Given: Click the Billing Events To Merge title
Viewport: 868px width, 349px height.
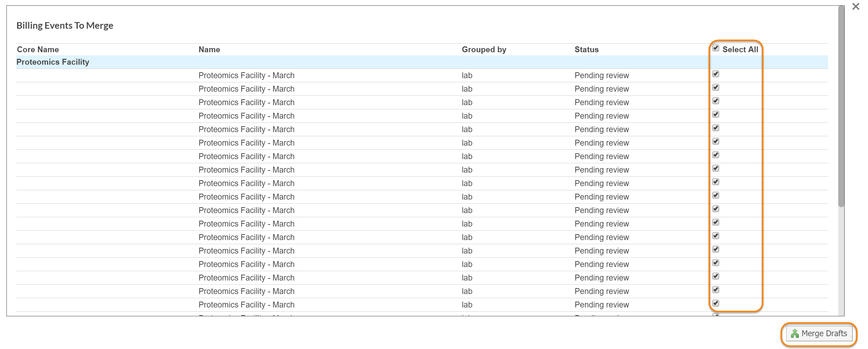Looking at the screenshot, I should 65,26.
